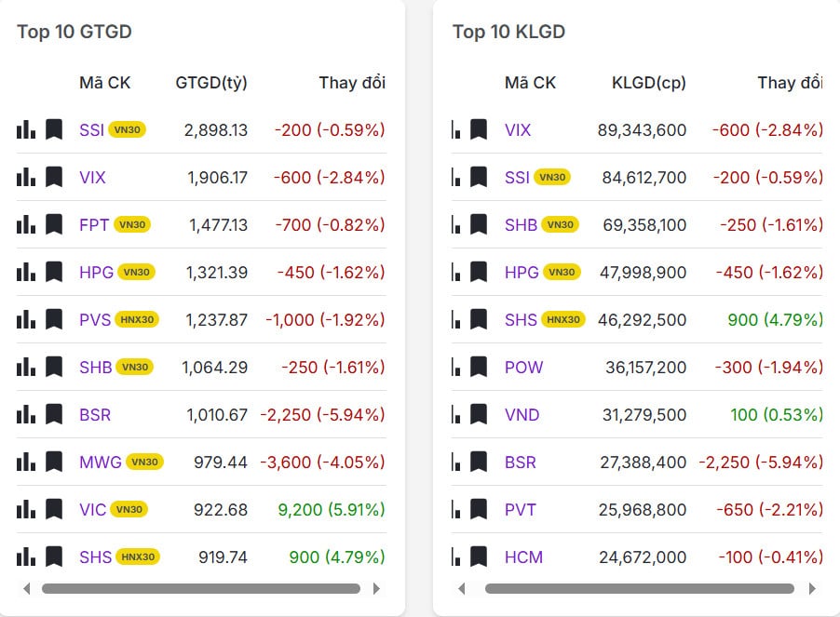Open the chart icon for PVS row
Screen dimensions: 840x617
(26, 319)
